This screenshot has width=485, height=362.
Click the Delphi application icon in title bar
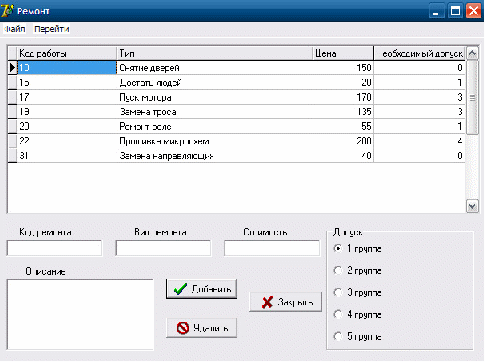[7, 10]
